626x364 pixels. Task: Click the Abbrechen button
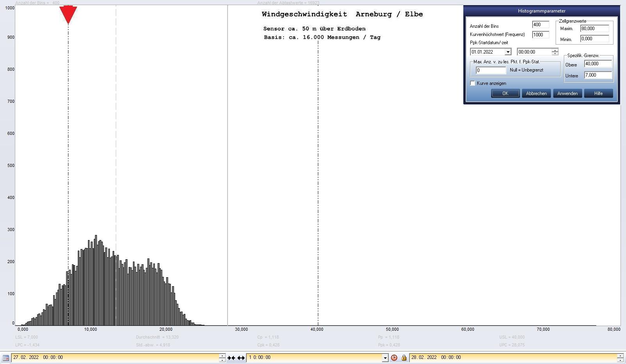(536, 93)
